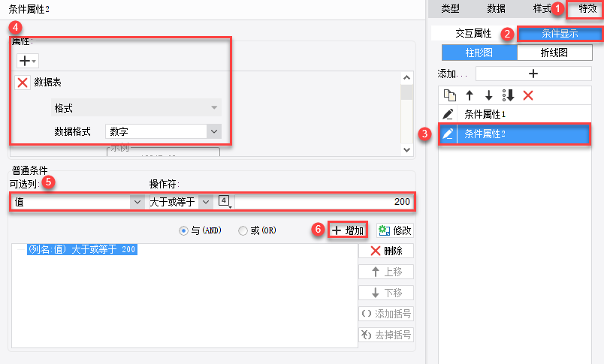Click the 上移 button
Viewport: 604px width, 364px height.
coord(386,272)
